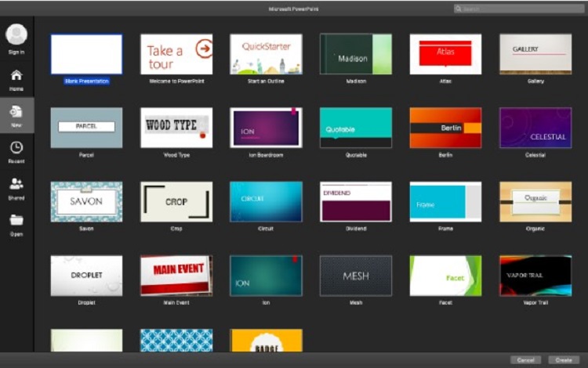Click the search magnifier icon
588x368 pixels.
pyautogui.click(x=459, y=9)
